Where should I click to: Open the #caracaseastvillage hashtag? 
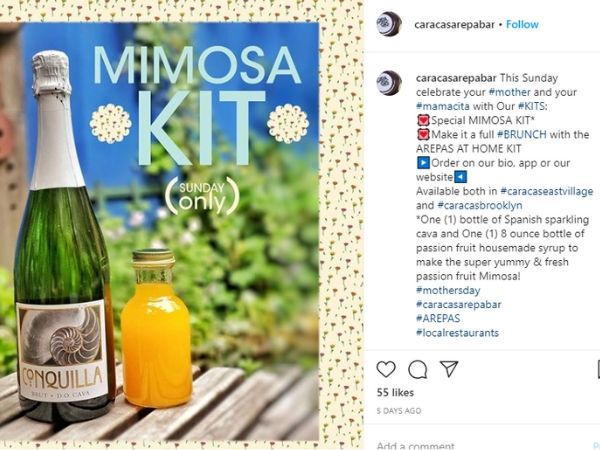point(546,191)
